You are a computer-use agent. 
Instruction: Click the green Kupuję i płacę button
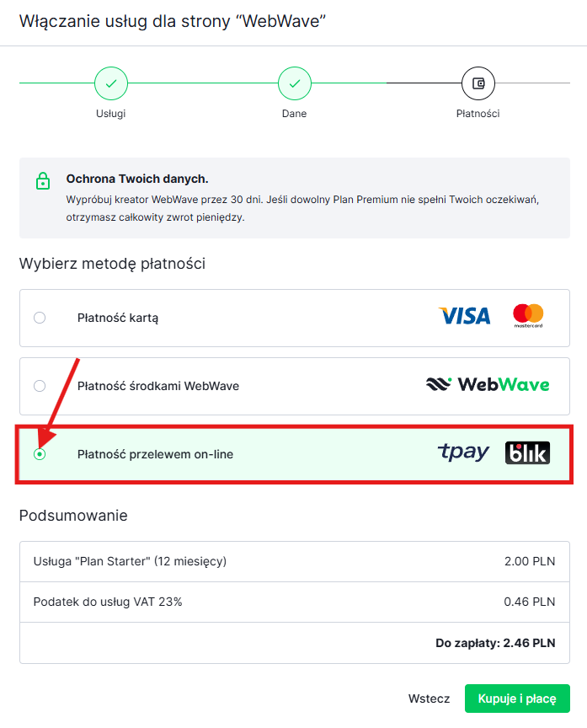coord(517,699)
